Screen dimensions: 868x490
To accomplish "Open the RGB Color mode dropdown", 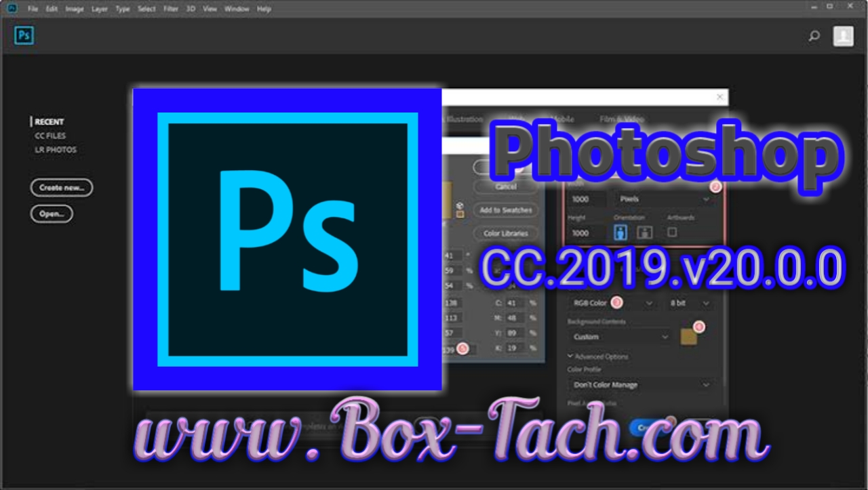I will [612, 303].
